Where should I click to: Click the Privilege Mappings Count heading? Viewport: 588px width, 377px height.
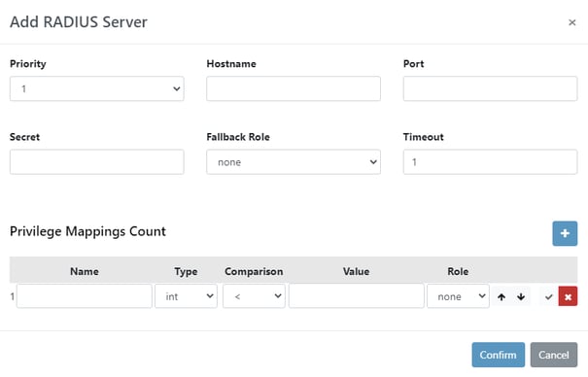tap(87, 231)
